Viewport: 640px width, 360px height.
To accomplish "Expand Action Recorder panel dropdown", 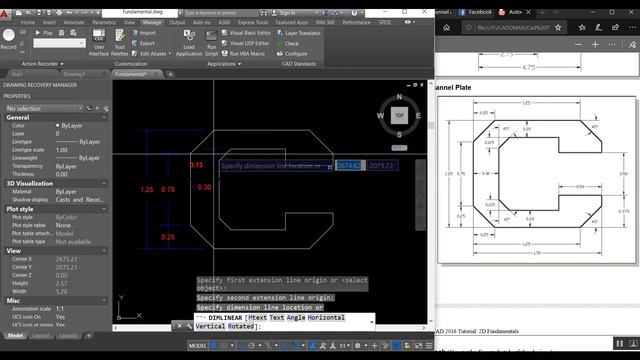I will pyautogui.click(x=42, y=64).
